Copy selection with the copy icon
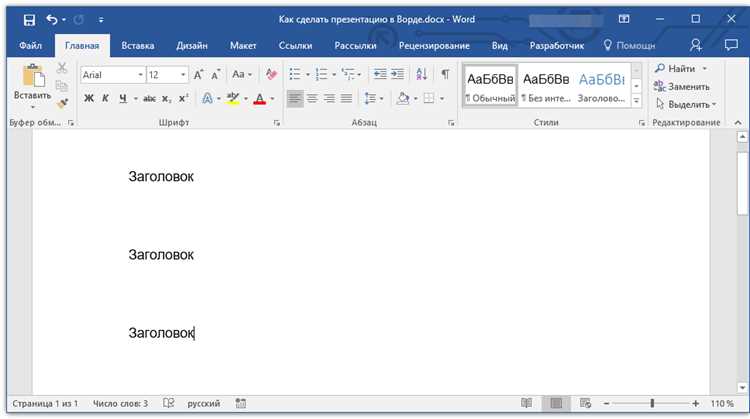Viewport: 750px width, 419px height. tap(62, 86)
